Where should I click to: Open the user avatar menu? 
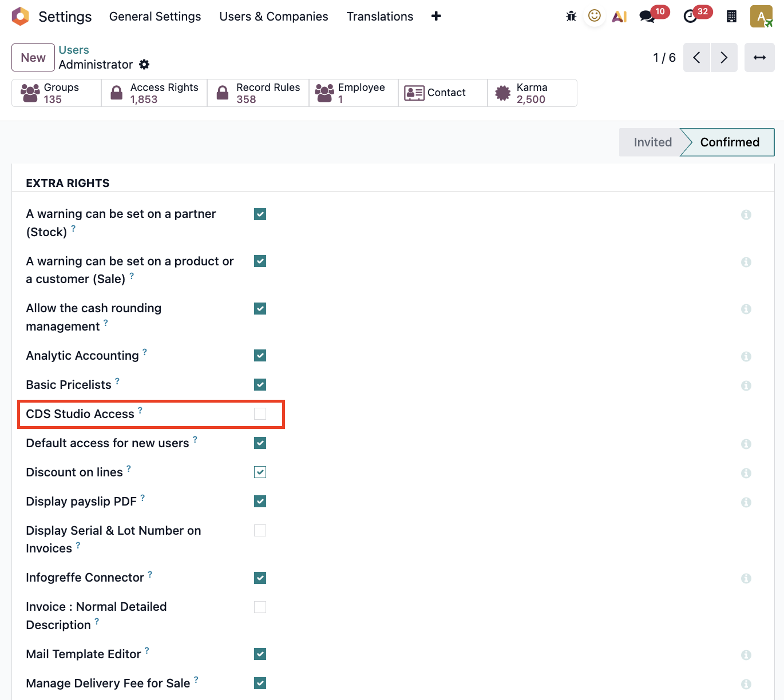coord(761,17)
